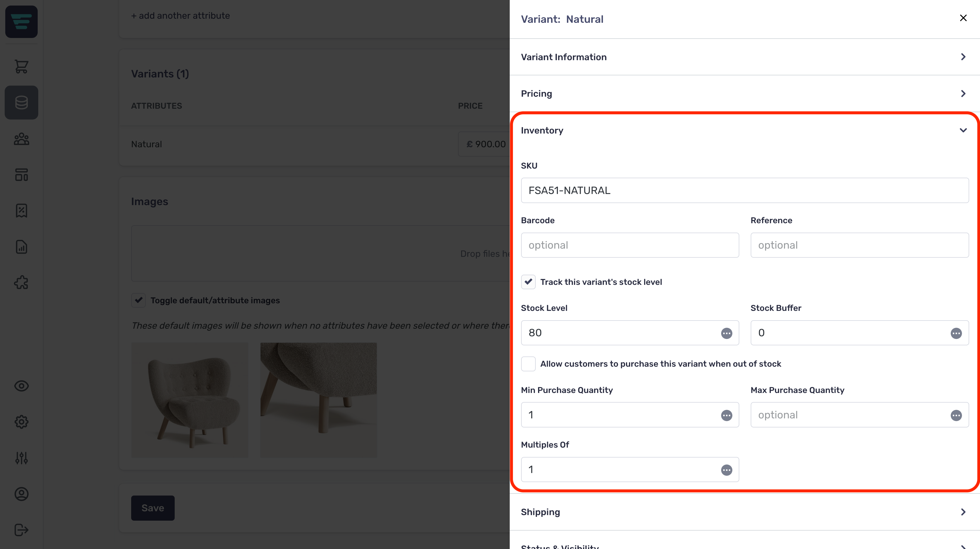Open the customers group icon
This screenshot has width=980, height=549.
coord(21,139)
